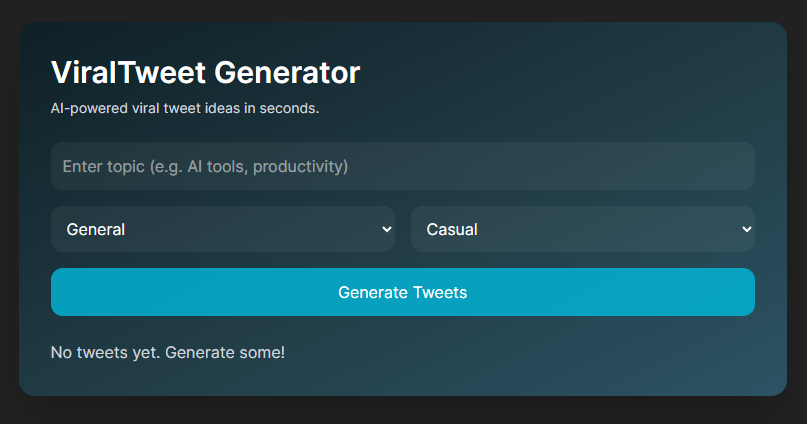The width and height of the screenshot is (807, 424).
Task: Click the AI-powered viral tweet ideas subtitle
Action: tap(185, 108)
